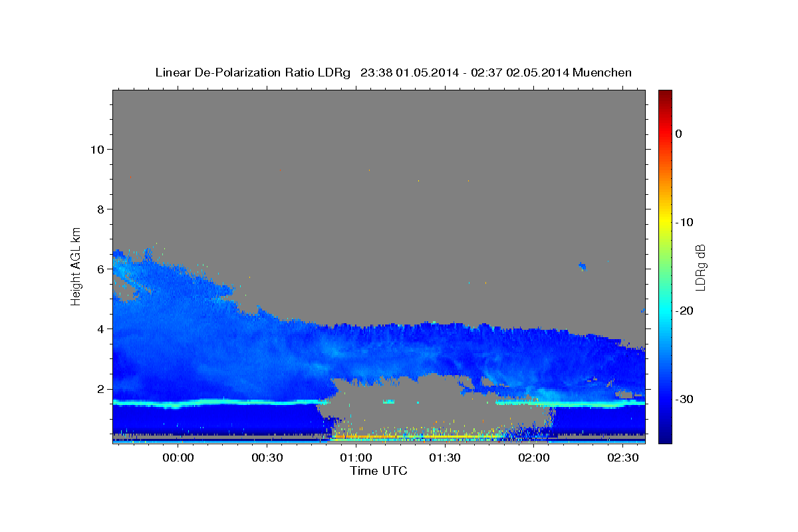798x532 pixels.
Task: Click the 'Time UTC' axis title
Action: coord(378,471)
